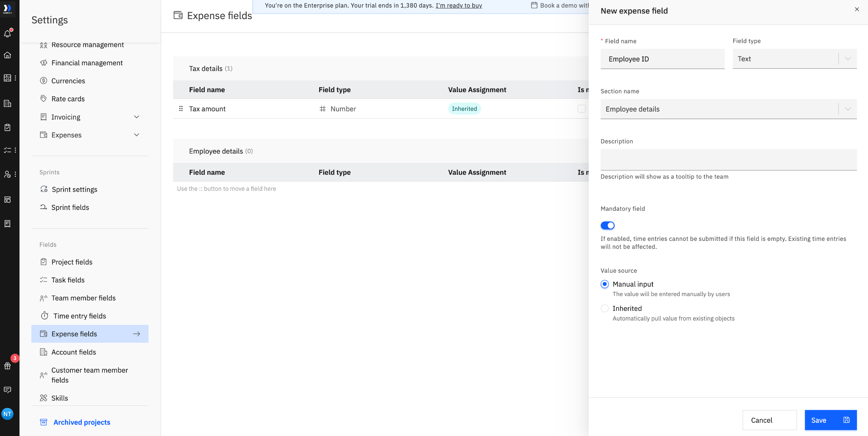Open notifications bell in left rail
The height and width of the screenshot is (436, 868).
point(8,34)
